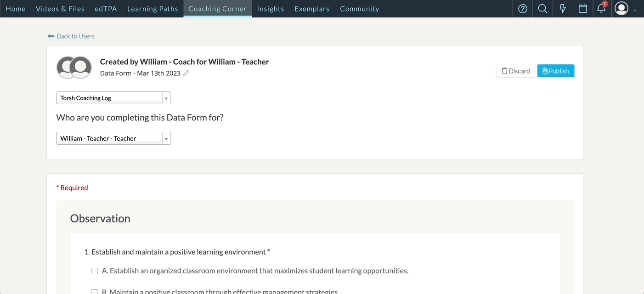Open the William - Teacher dropdown
The height and width of the screenshot is (294, 644).
click(x=166, y=138)
